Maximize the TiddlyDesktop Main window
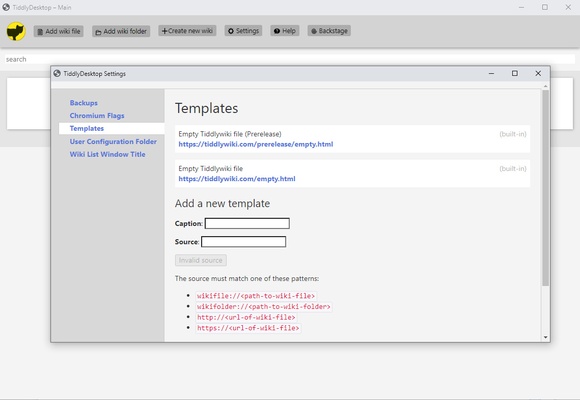Viewport: 580px width, 400px height. click(545, 7)
